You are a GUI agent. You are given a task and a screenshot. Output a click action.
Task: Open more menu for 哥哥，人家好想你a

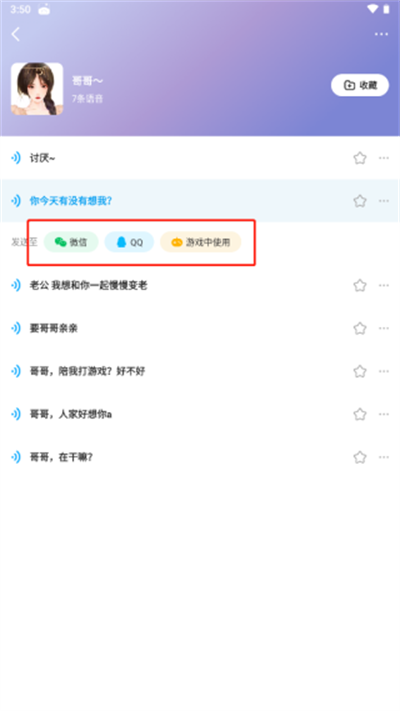tap(384, 414)
